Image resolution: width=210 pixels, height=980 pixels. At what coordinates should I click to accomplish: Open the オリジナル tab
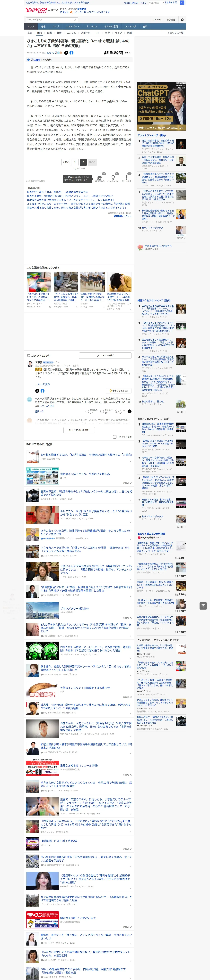[92, 26]
